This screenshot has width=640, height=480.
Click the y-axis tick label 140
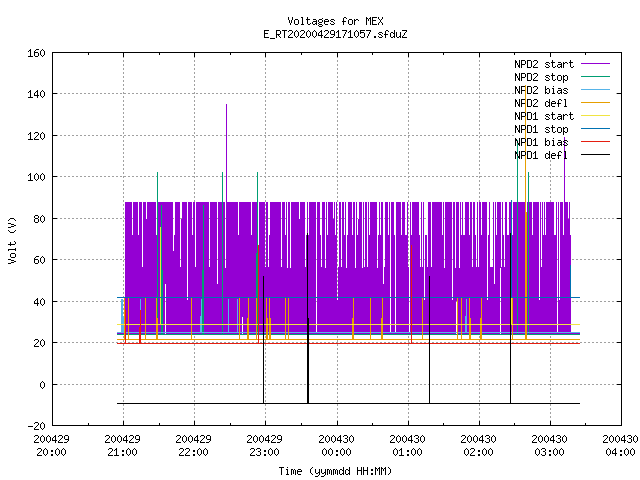pyautogui.click(x=36, y=94)
